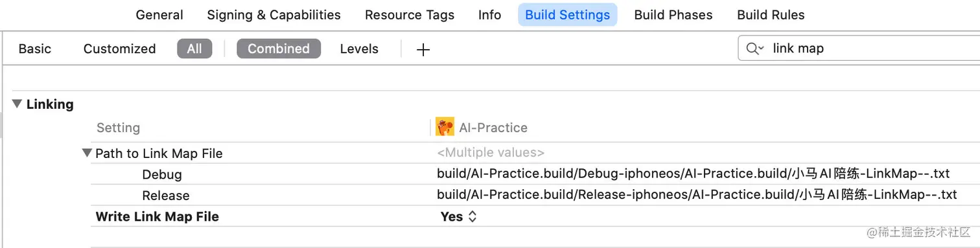Switch to Combined view mode
Image resolution: width=980 pixels, height=248 pixels.
pos(279,49)
